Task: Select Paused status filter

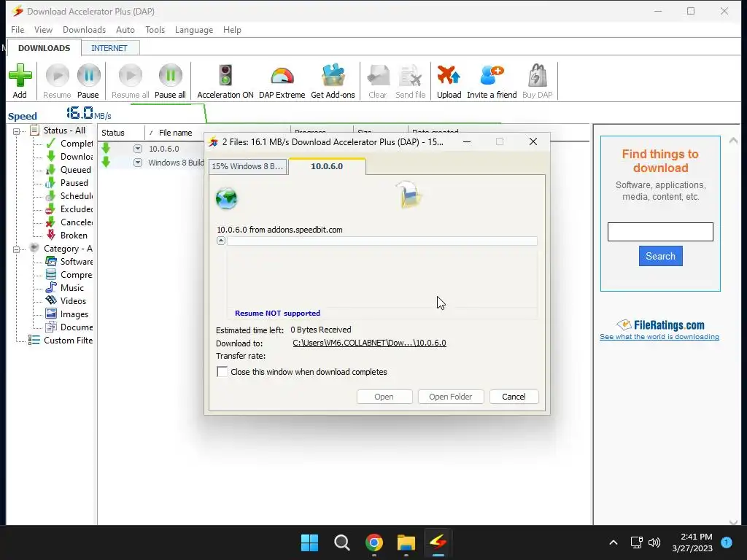Action: (x=67, y=183)
